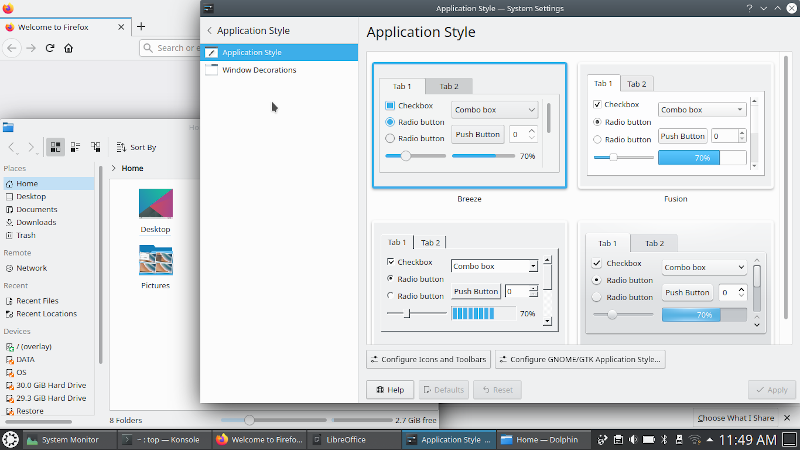Switch to Tab 2 in Breeze preview

point(449,86)
